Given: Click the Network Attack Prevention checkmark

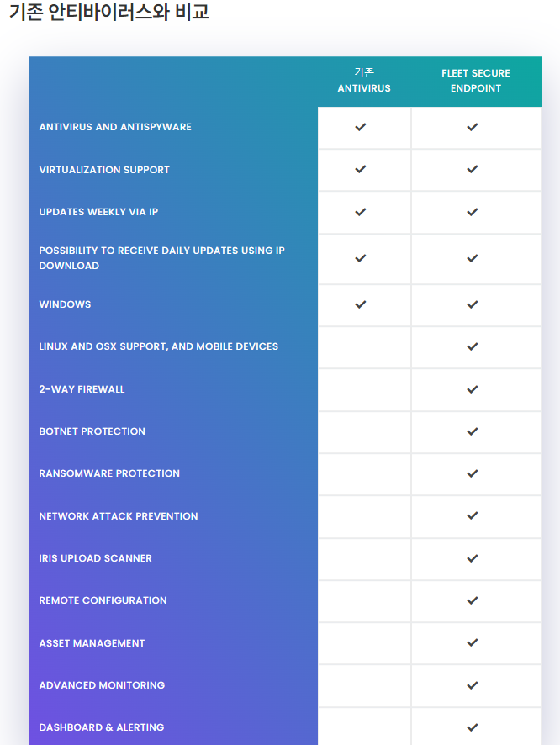Looking at the screenshot, I should tap(473, 515).
